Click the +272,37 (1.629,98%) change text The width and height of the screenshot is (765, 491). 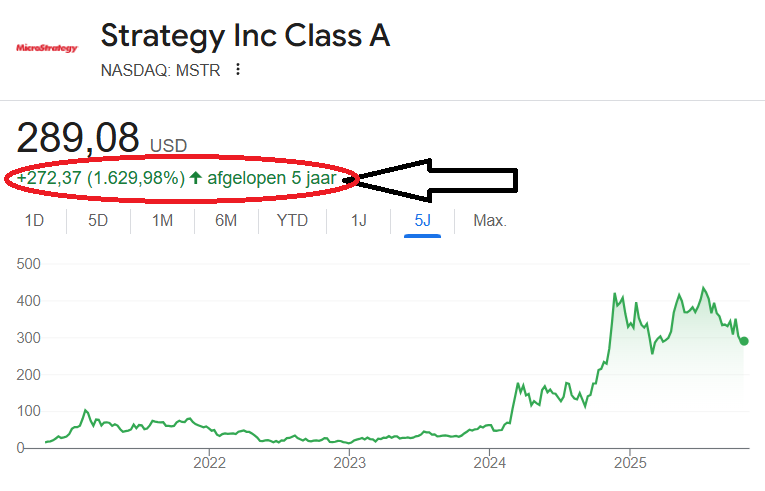101,179
